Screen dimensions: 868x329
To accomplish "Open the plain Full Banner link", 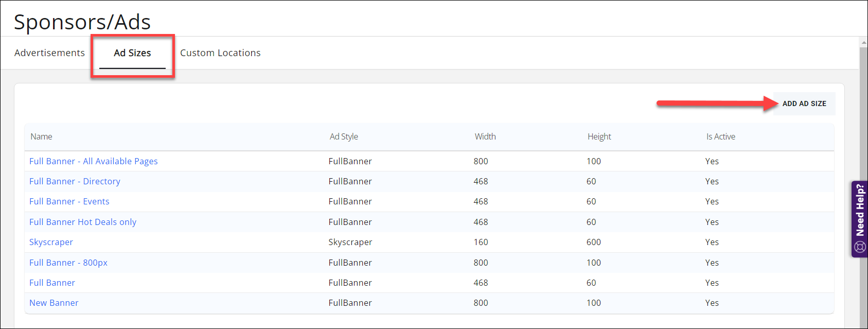I will coord(52,283).
